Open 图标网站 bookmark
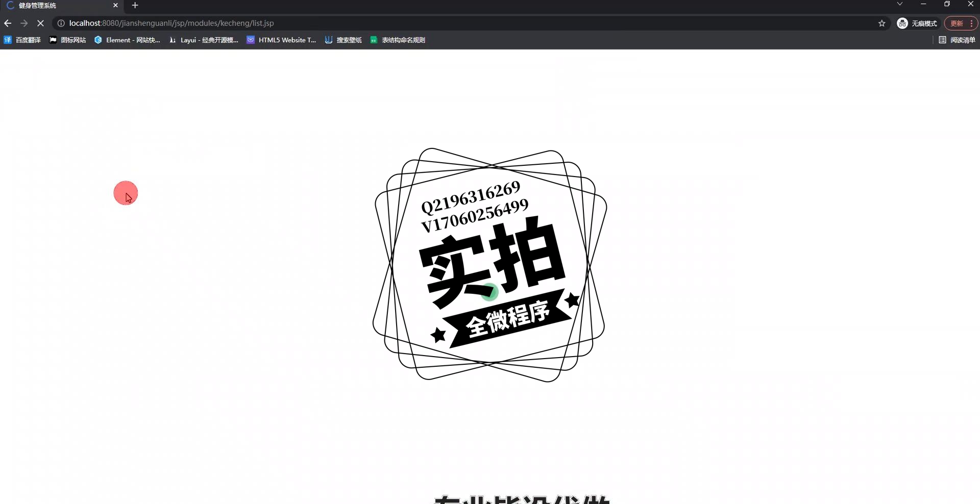This screenshot has width=980, height=504. pyautogui.click(x=67, y=40)
